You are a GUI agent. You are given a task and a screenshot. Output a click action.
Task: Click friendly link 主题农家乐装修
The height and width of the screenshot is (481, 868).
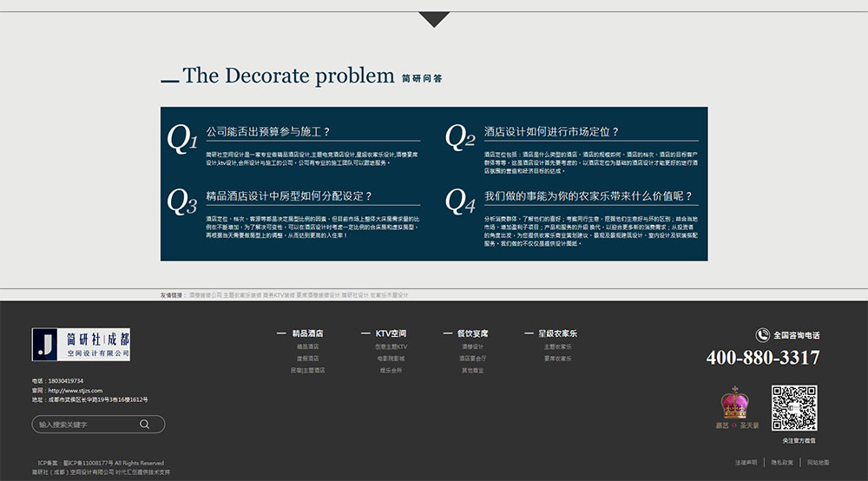tap(242, 295)
